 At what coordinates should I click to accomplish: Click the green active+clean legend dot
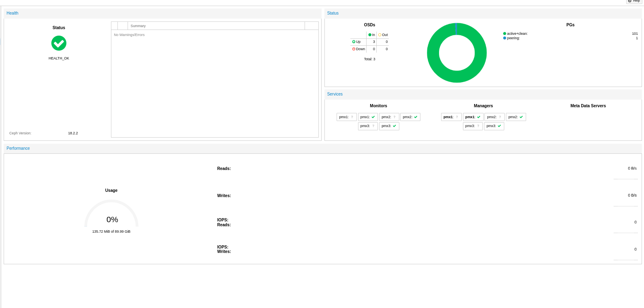[x=505, y=34]
